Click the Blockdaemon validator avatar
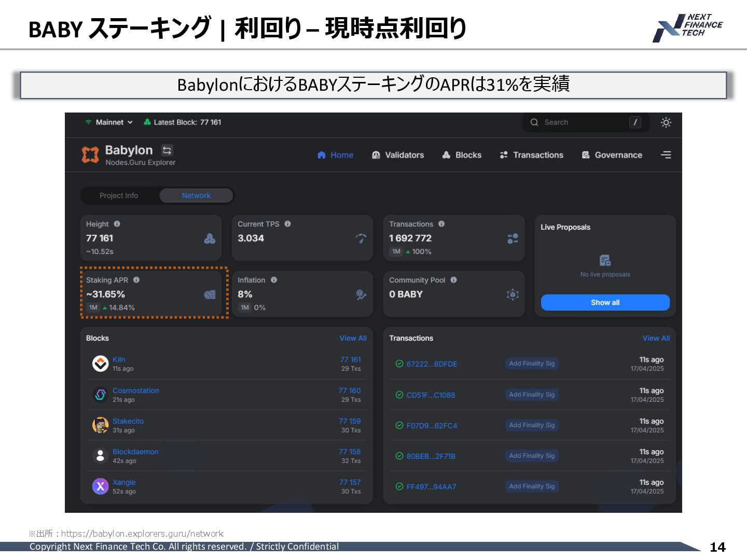Image resolution: width=747 pixels, height=560 pixels. 100,456
